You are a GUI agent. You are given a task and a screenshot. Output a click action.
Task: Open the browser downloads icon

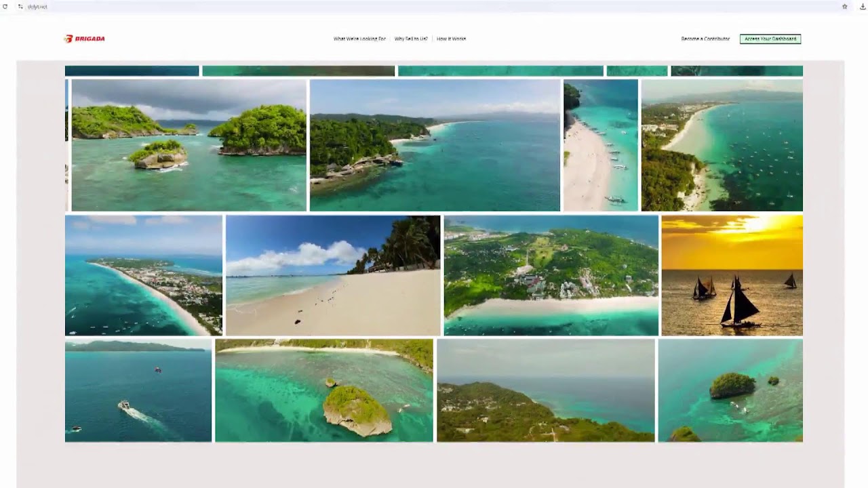pyautogui.click(x=863, y=6)
